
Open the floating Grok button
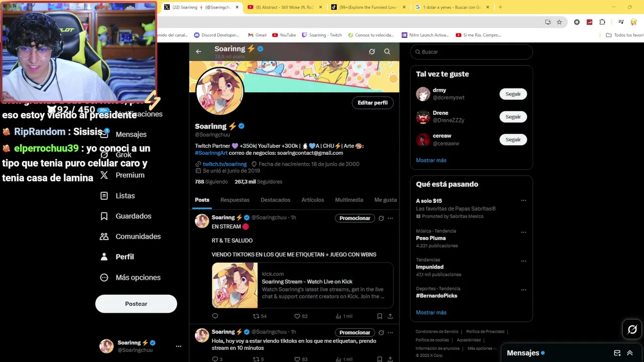coord(632,330)
